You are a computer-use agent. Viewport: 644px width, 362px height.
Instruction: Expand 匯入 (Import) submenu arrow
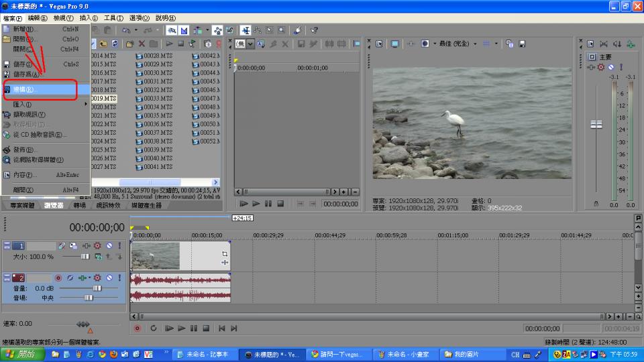coord(85,105)
